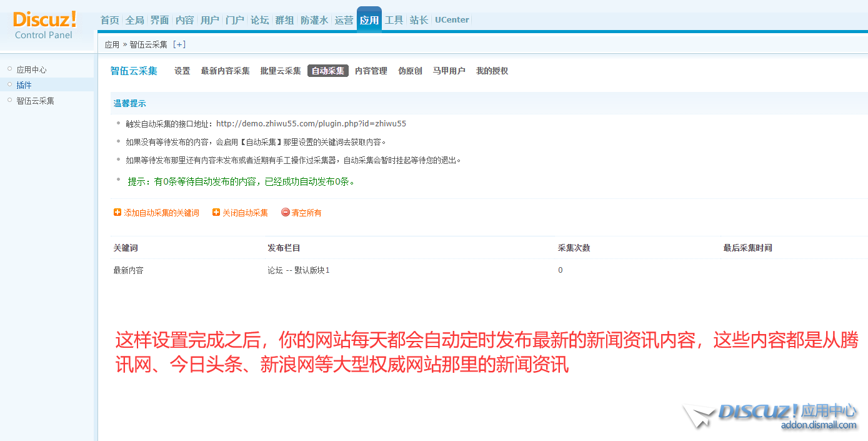Open the 工具 top menu
This screenshot has width=868, height=441.
394,20
